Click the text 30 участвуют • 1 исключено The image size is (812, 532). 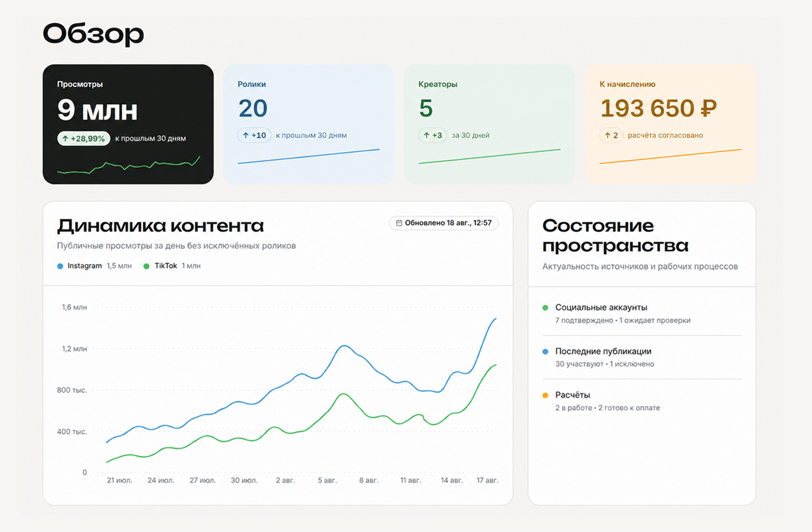pos(605,364)
